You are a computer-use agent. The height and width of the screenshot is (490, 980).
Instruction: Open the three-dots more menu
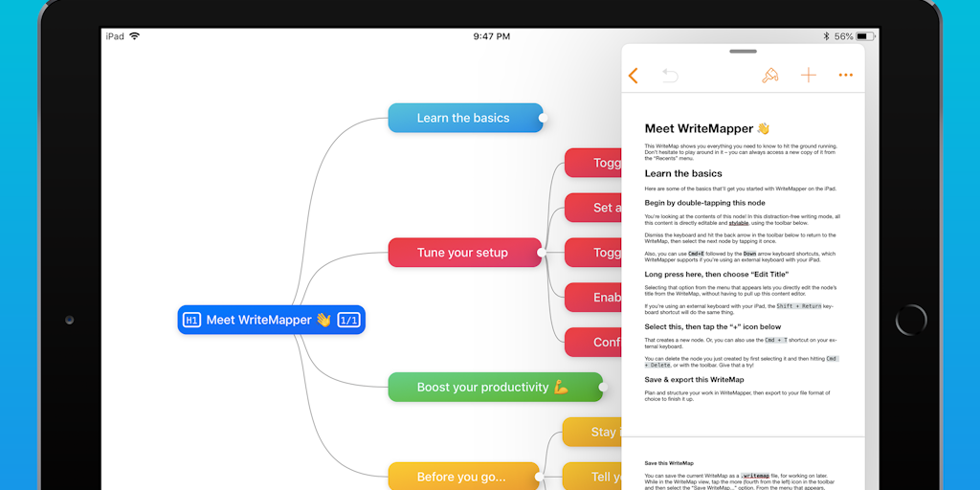click(x=846, y=76)
